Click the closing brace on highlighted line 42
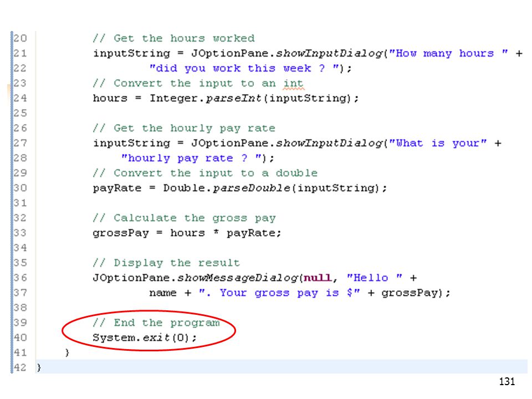This screenshot has width=532, height=399. coord(39,367)
